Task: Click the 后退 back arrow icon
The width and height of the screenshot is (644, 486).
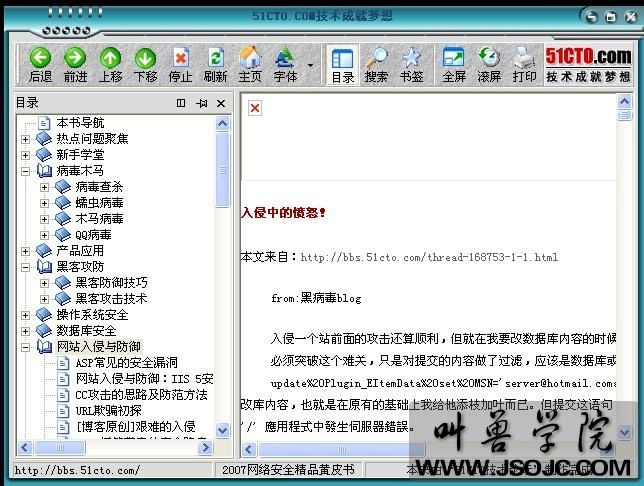Action: click(x=40, y=58)
